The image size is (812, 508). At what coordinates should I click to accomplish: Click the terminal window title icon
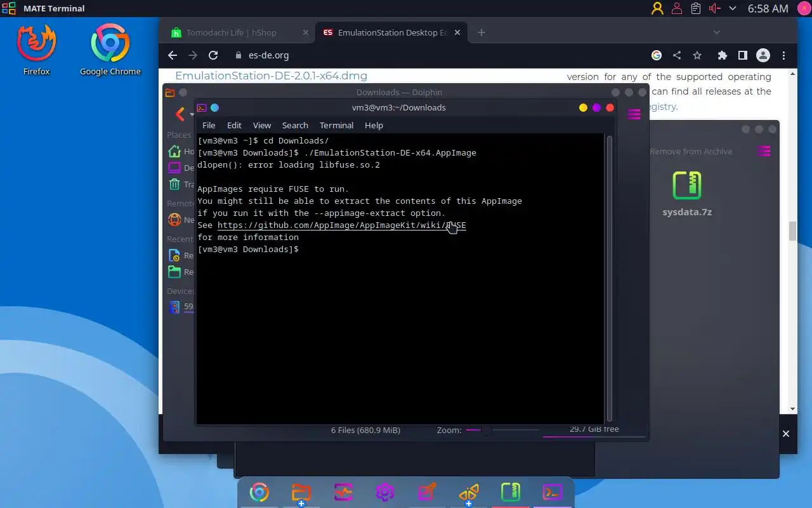click(x=202, y=108)
